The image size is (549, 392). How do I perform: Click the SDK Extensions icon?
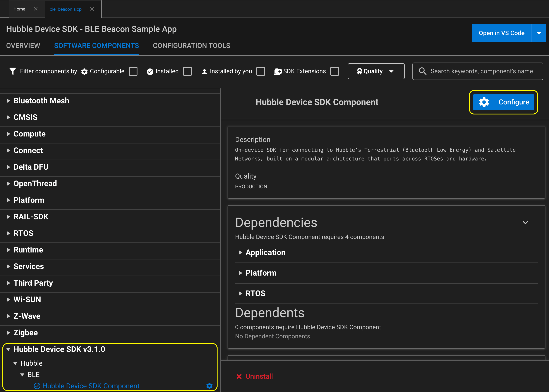pos(278,72)
